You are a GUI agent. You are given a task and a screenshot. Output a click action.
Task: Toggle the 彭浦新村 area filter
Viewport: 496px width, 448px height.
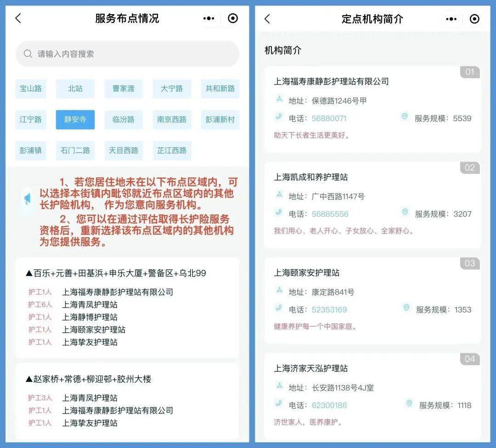click(220, 119)
